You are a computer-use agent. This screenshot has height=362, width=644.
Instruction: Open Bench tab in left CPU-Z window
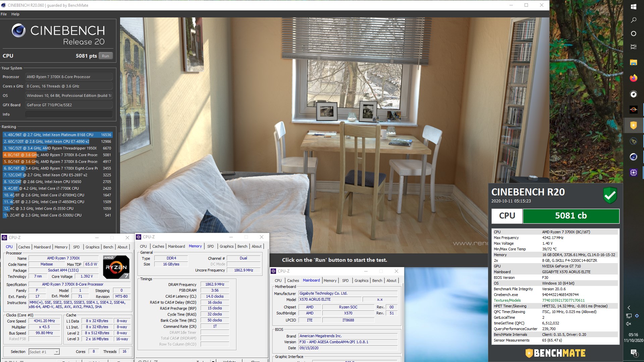click(x=108, y=247)
